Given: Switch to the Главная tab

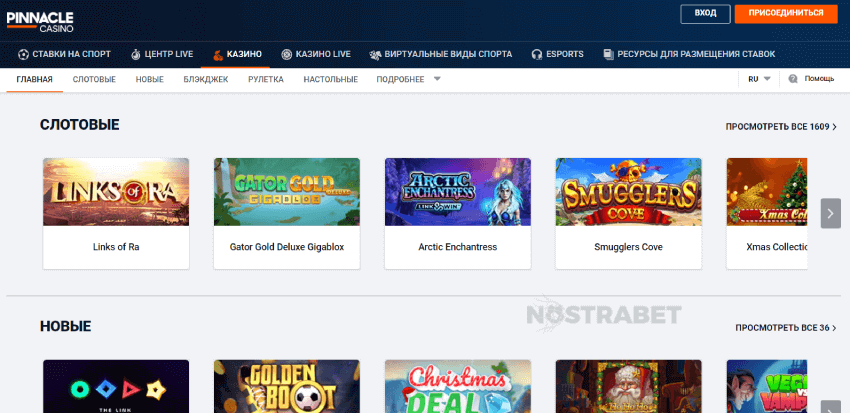Looking at the screenshot, I should coord(35,79).
